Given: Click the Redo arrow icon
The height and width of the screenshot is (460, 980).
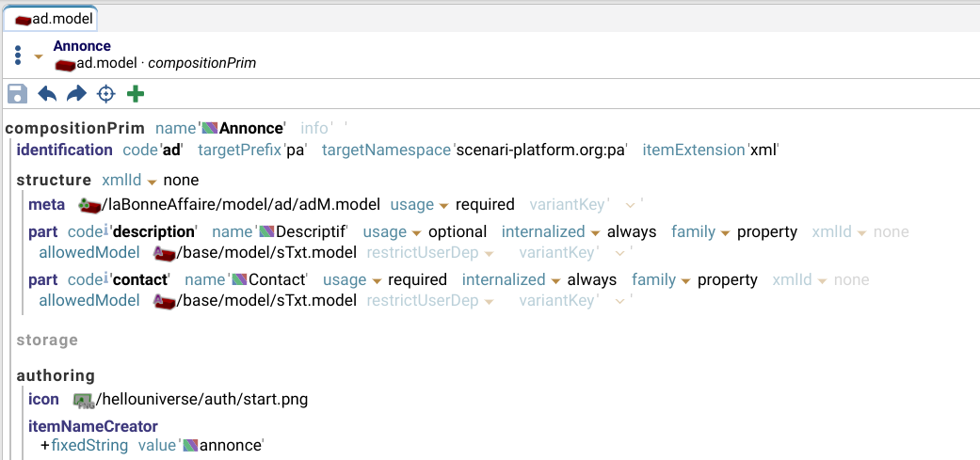Looking at the screenshot, I should point(76,94).
